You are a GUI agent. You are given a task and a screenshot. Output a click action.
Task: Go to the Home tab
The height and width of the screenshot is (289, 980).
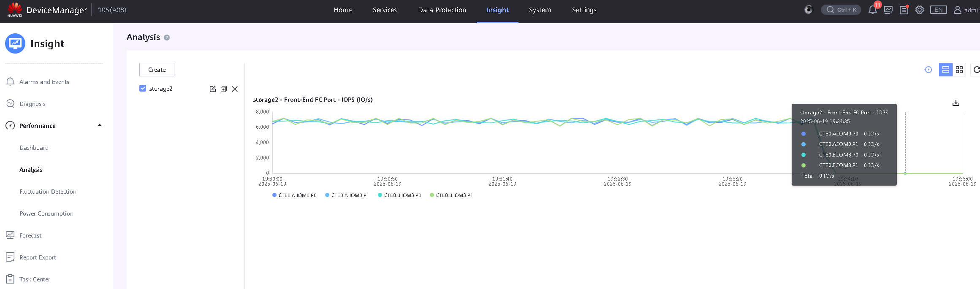343,10
